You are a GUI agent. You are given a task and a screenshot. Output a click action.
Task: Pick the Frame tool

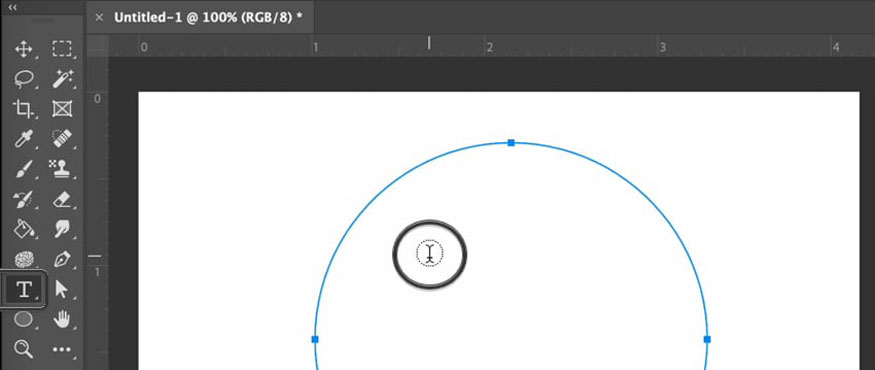61,109
